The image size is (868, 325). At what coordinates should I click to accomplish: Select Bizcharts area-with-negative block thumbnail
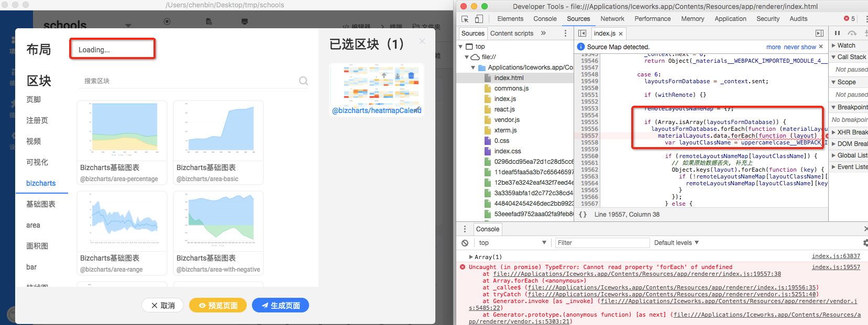218,221
